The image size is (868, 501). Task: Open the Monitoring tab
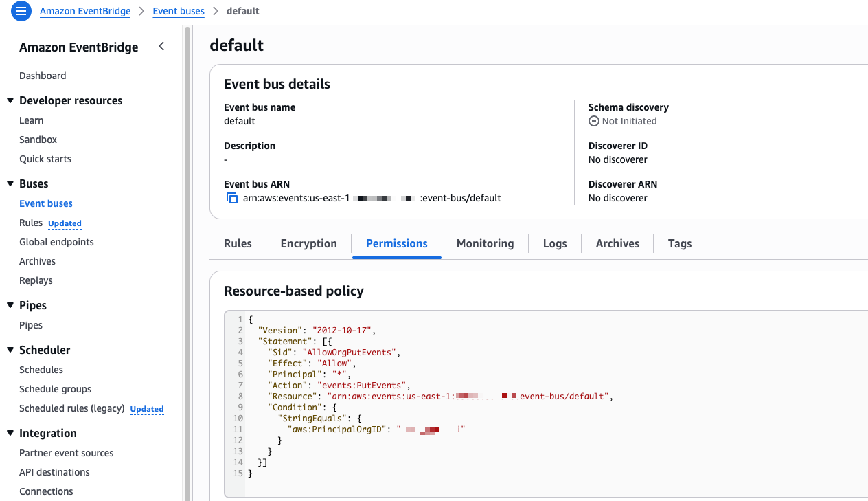coord(485,243)
